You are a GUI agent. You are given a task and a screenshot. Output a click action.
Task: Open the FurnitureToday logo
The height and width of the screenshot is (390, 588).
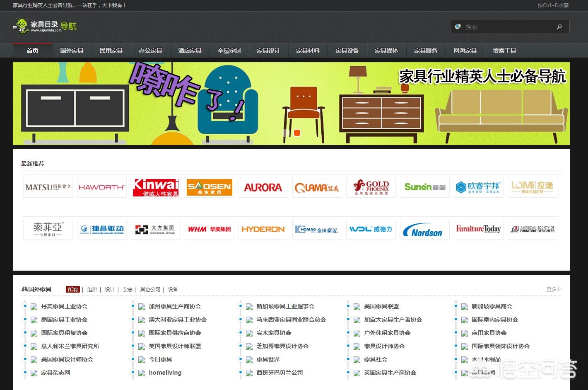(479, 229)
